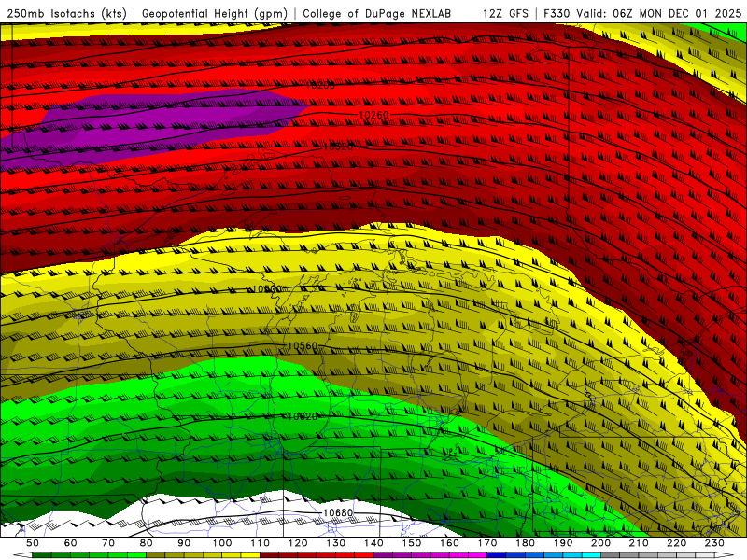
Task: Click the 220 value on the color scale
Action: [x=676, y=543]
